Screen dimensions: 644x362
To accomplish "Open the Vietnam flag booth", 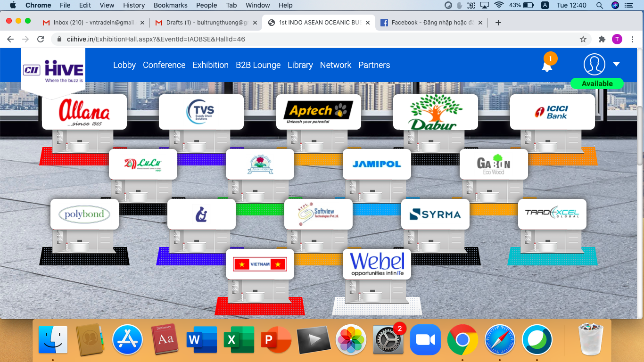I will coord(260,264).
